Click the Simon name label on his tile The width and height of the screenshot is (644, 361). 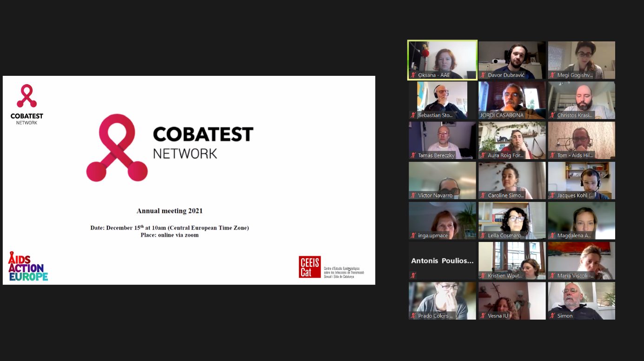(x=565, y=316)
